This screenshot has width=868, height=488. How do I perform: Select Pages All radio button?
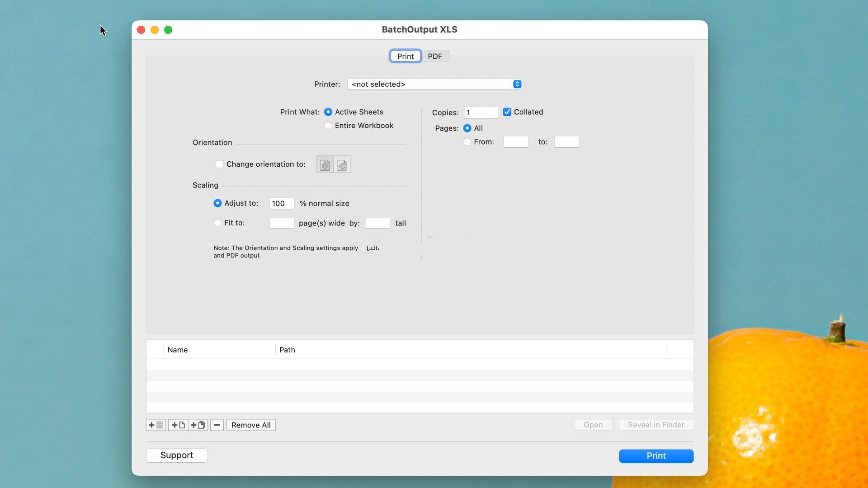467,128
